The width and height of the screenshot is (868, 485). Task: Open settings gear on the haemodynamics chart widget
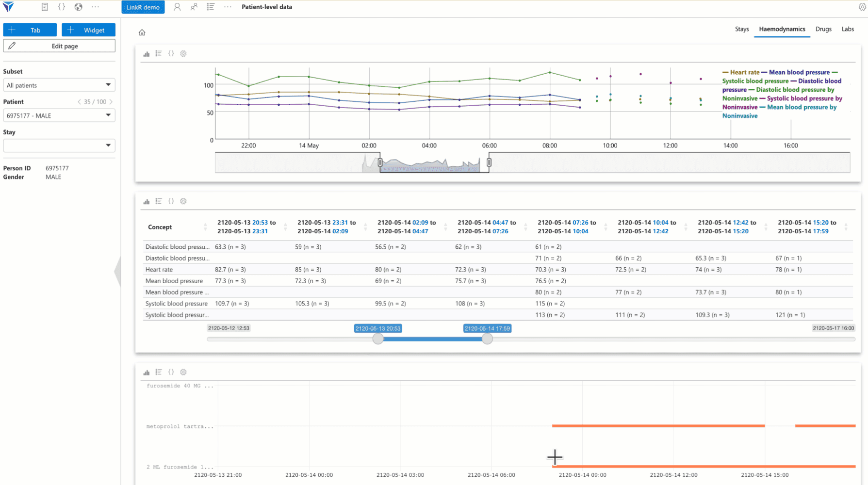point(183,54)
